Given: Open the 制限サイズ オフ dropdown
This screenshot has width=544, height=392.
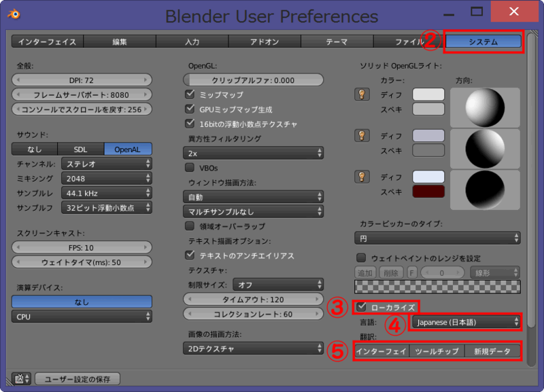Looking at the screenshot, I should (278, 285).
